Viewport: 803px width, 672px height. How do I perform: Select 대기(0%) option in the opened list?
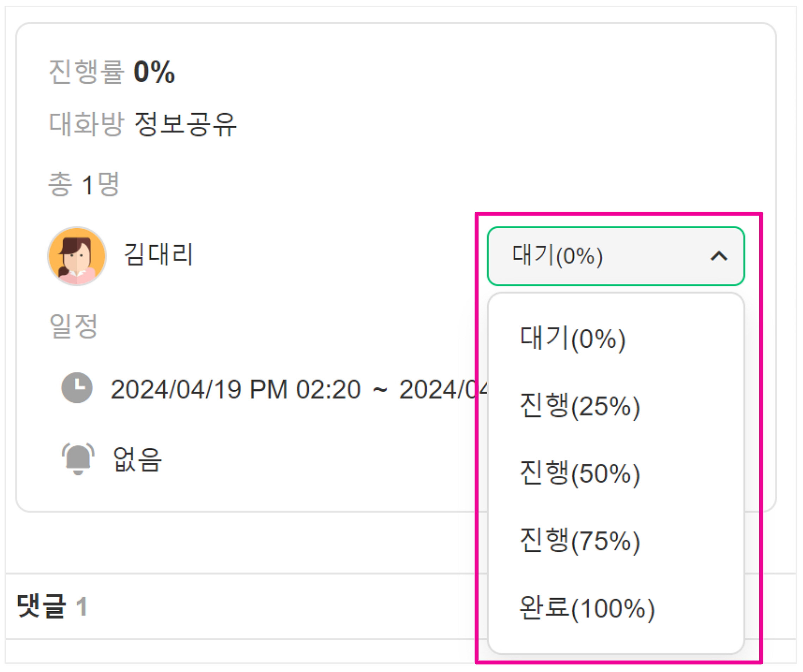(572, 338)
